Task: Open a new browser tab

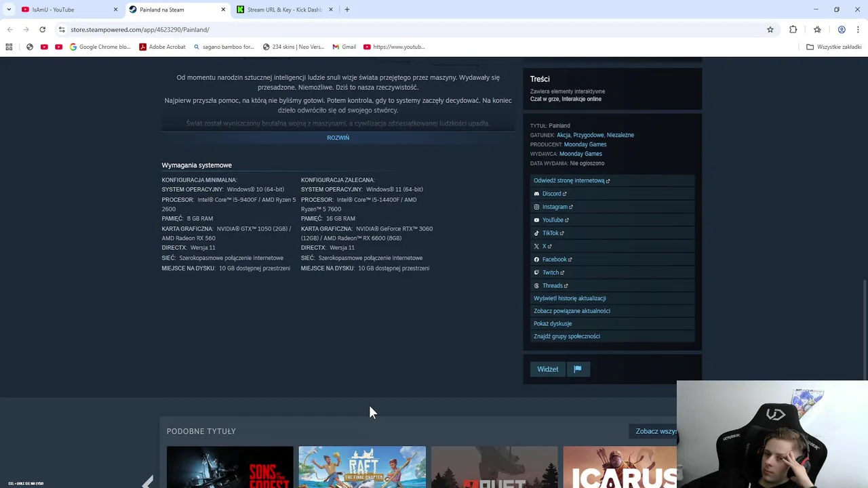Action: [347, 9]
